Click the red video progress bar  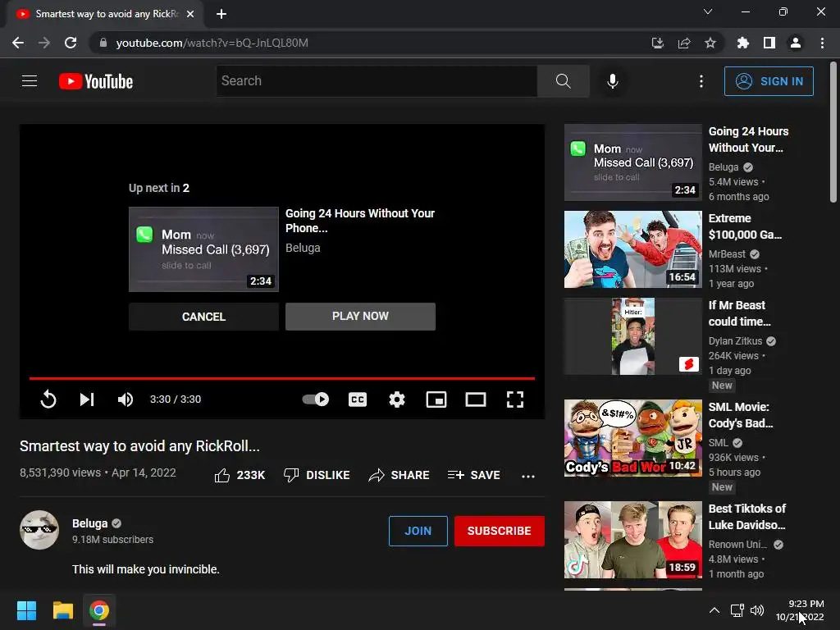(282, 378)
